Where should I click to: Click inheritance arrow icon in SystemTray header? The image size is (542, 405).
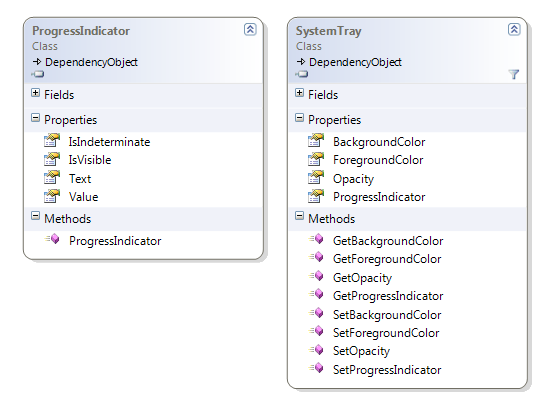301,62
